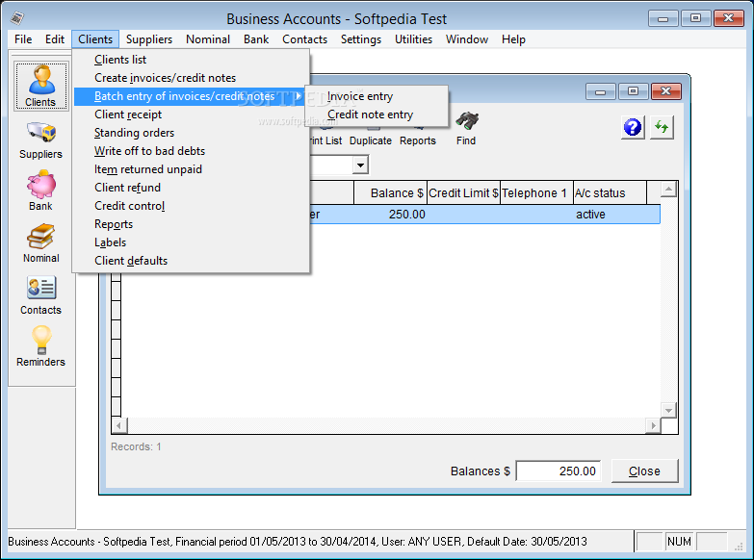The width and height of the screenshot is (754, 560).
Task: Choose Reports in Clients menu
Action: point(192,224)
